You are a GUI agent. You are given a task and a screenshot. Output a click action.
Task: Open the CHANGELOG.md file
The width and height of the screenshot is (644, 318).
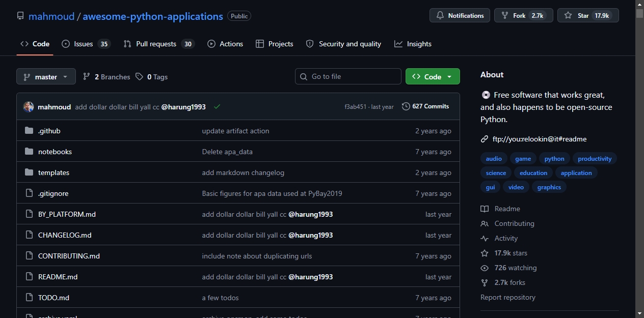(x=65, y=235)
